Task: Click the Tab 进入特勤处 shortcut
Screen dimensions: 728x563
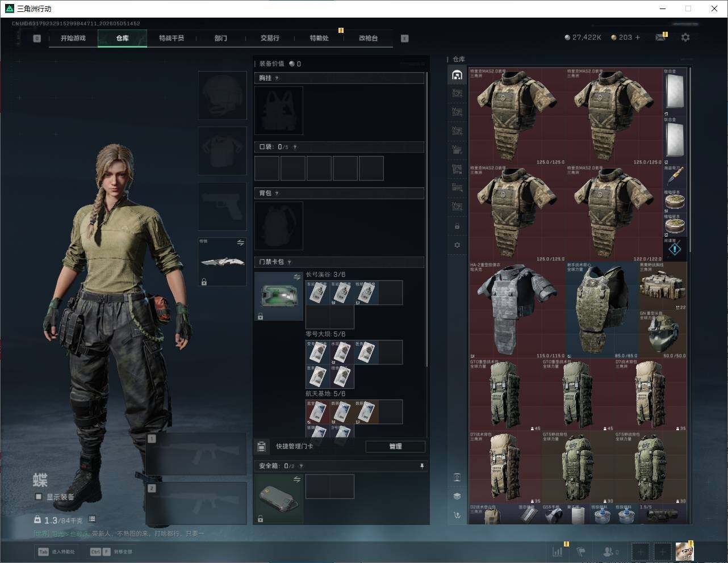Action: [56, 552]
